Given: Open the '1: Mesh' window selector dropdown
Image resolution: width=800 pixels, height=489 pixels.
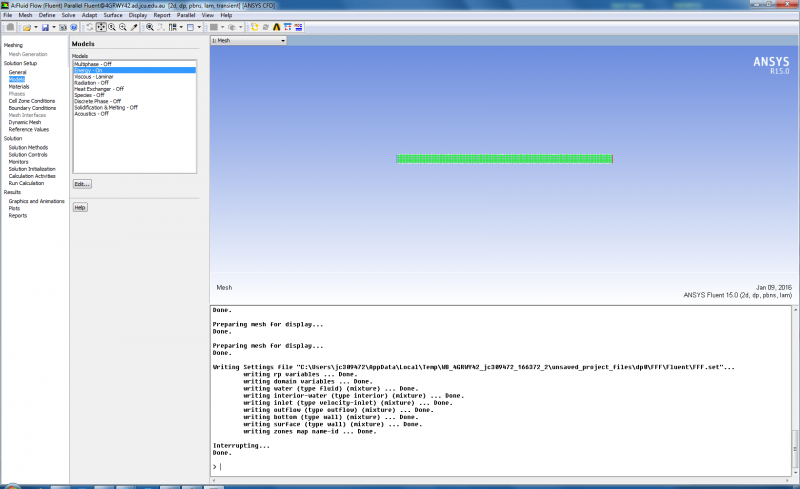Looking at the screenshot, I should tap(248, 40).
